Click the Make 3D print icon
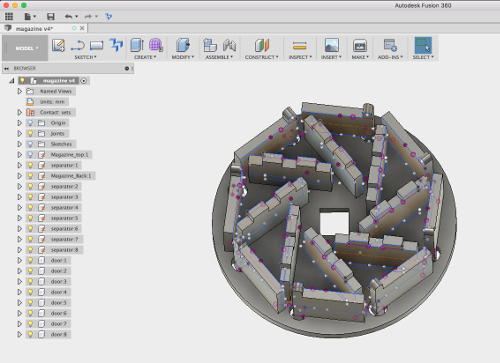The height and width of the screenshot is (363, 500). [x=360, y=45]
